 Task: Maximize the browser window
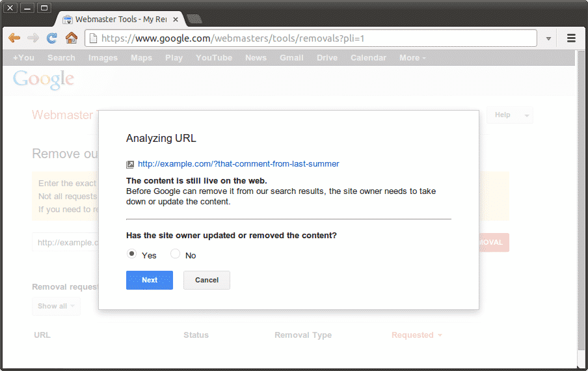coord(44,8)
